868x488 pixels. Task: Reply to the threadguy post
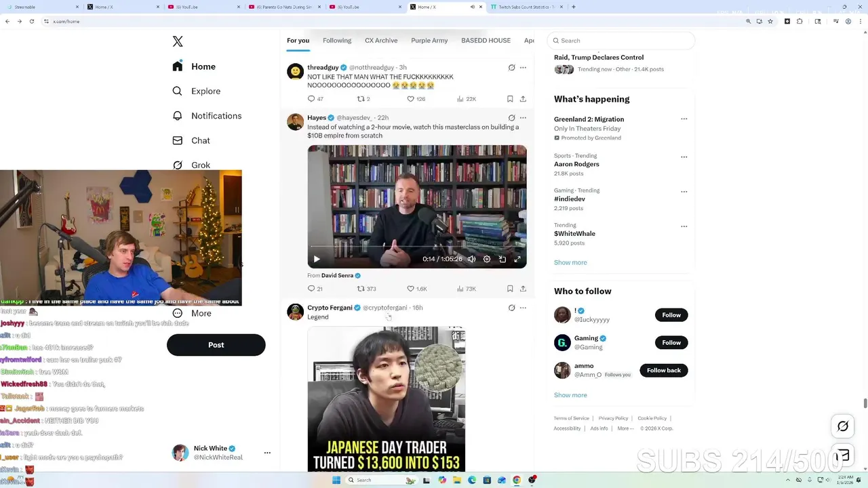click(x=315, y=99)
